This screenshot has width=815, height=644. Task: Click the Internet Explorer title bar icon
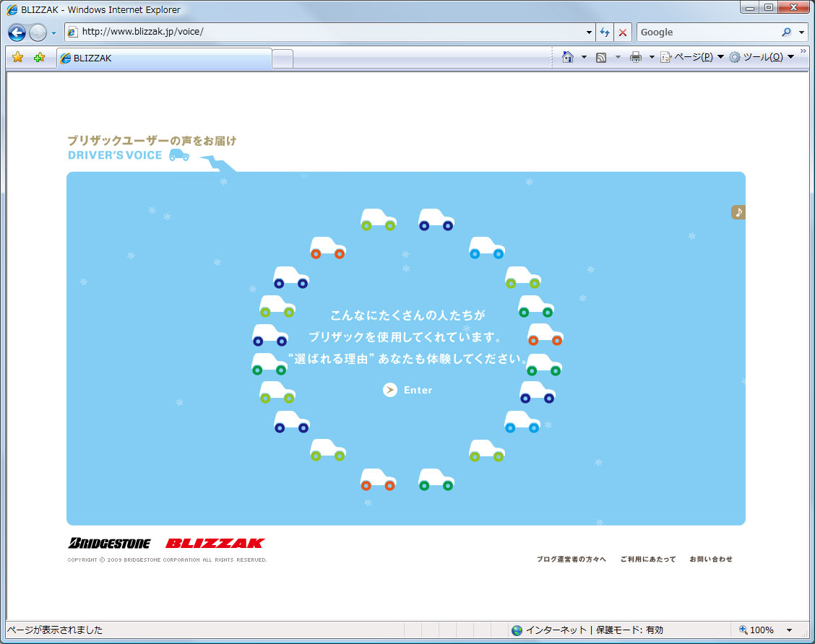tap(12, 10)
